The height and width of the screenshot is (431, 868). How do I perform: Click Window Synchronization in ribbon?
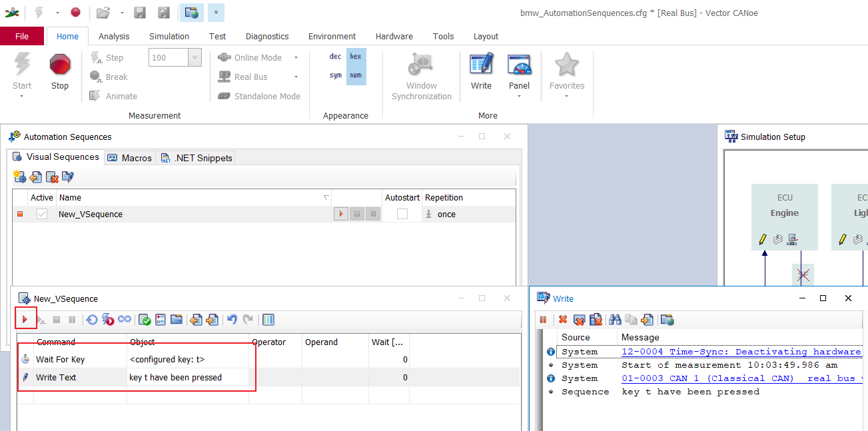pos(422,77)
